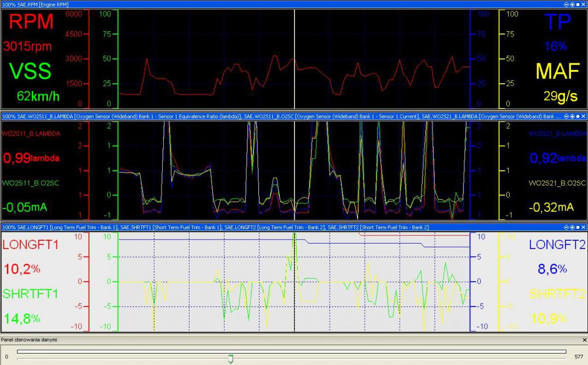This screenshot has height=365, width=588.
Task: Select the SAE.LONGFT1 fuel trim title bar
Action: (294, 228)
